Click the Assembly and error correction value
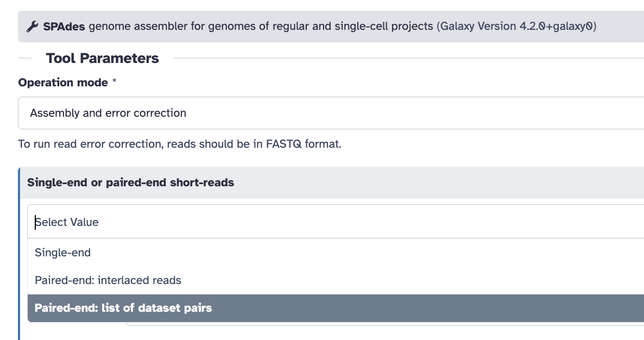The image size is (644, 340). coord(108,113)
